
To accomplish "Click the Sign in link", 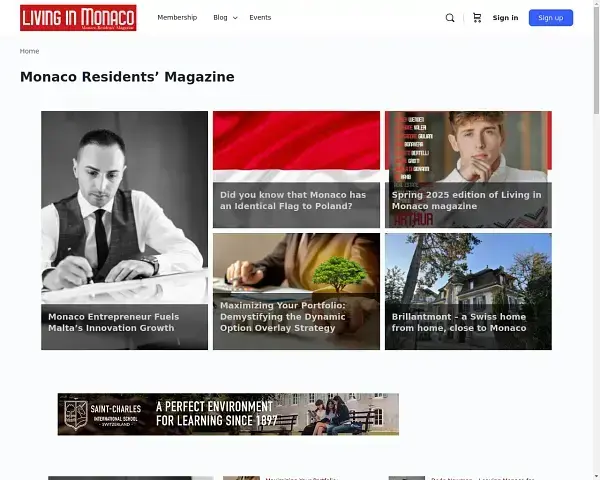I will point(505,18).
